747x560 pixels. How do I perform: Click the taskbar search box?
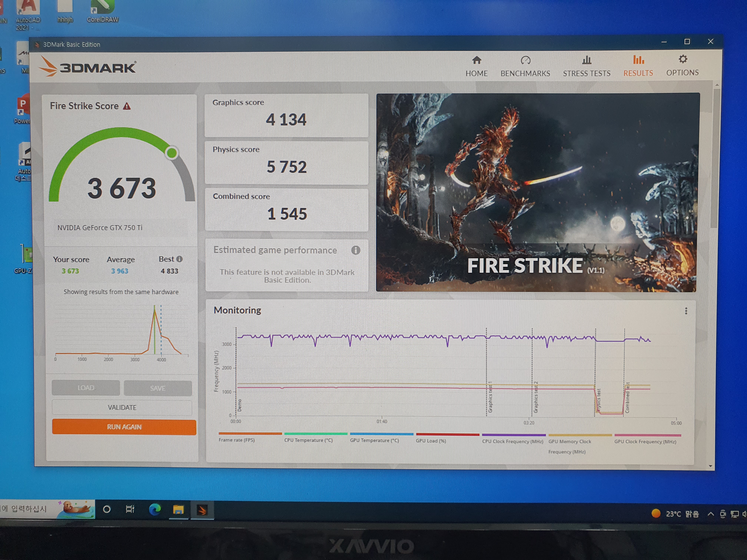click(x=47, y=509)
